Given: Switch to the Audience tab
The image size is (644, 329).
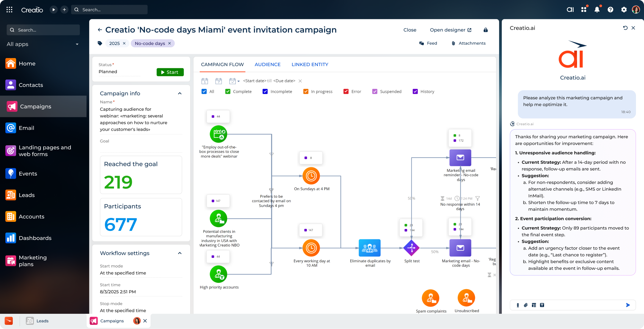Looking at the screenshot, I should pos(267,64).
